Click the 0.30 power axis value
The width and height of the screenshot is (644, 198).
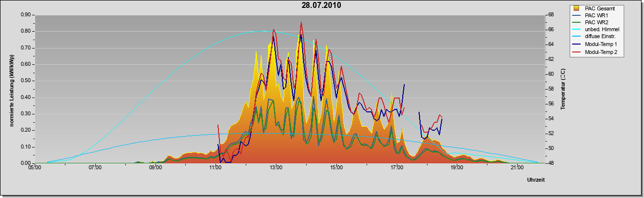point(26,114)
